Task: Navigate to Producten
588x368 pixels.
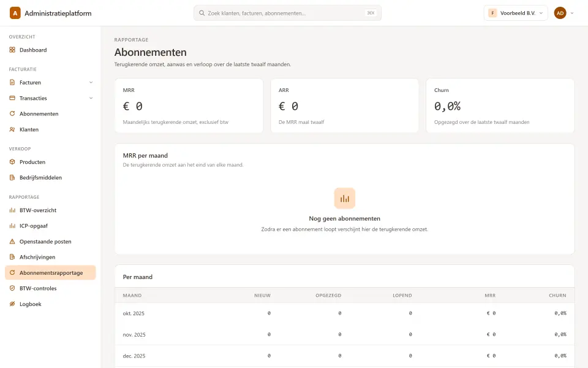Action: point(50,162)
